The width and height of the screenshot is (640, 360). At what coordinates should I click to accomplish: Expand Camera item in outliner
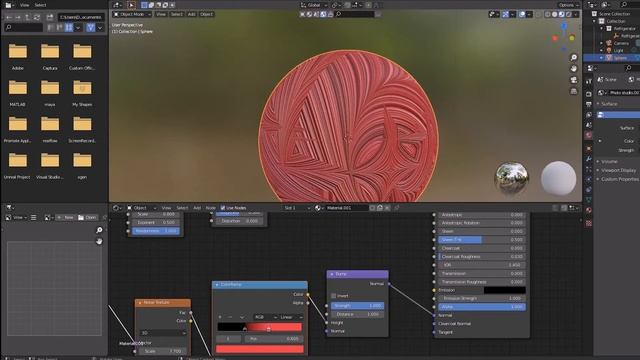(601, 43)
